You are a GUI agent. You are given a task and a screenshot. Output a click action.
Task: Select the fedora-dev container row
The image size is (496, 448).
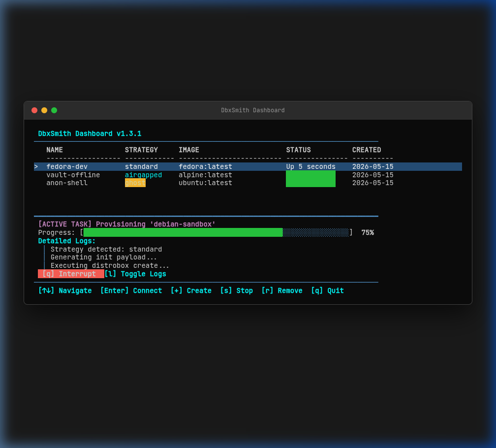click(x=248, y=166)
